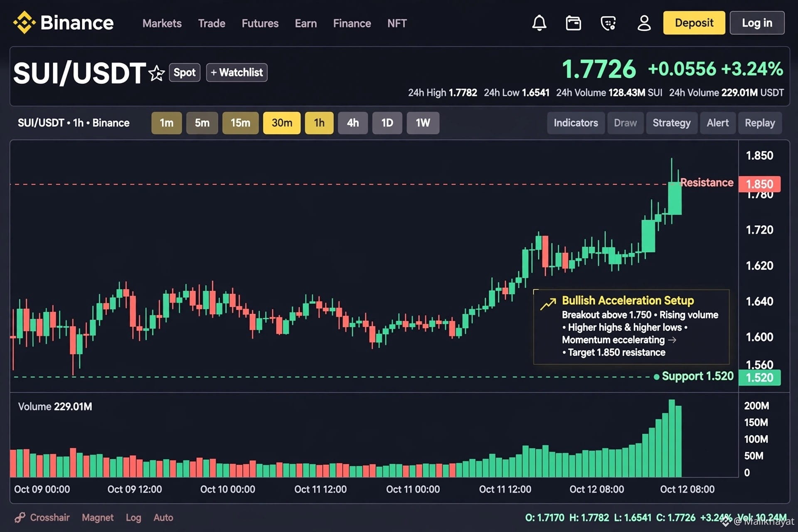Click the Oct 09 00:00 time label

point(42,489)
